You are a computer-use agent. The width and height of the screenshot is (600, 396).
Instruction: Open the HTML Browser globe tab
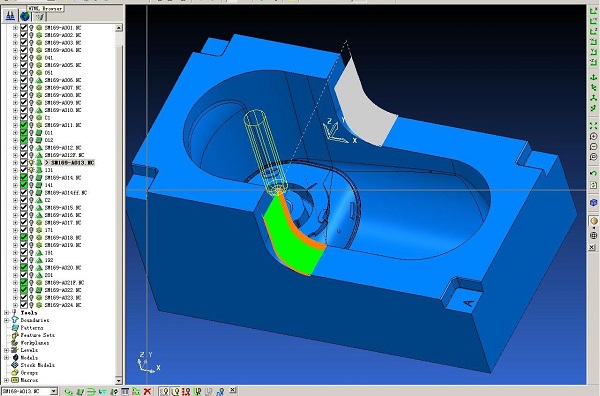click(x=25, y=16)
